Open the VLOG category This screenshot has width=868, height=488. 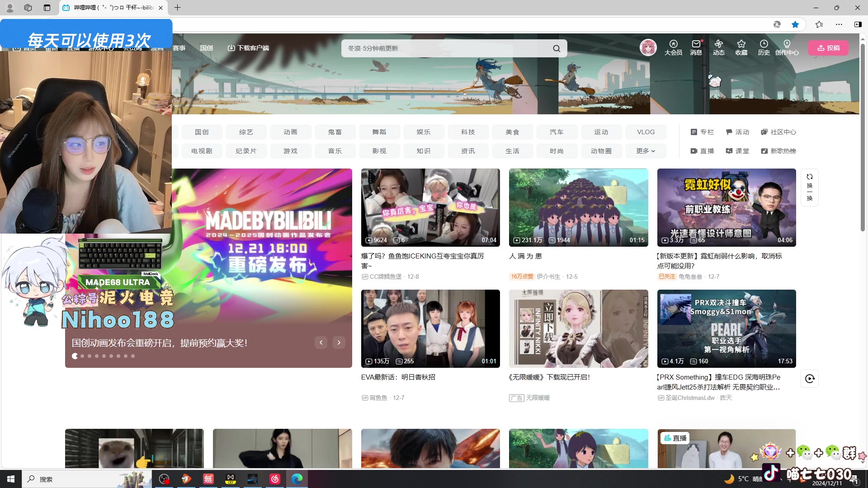pyautogui.click(x=646, y=132)
